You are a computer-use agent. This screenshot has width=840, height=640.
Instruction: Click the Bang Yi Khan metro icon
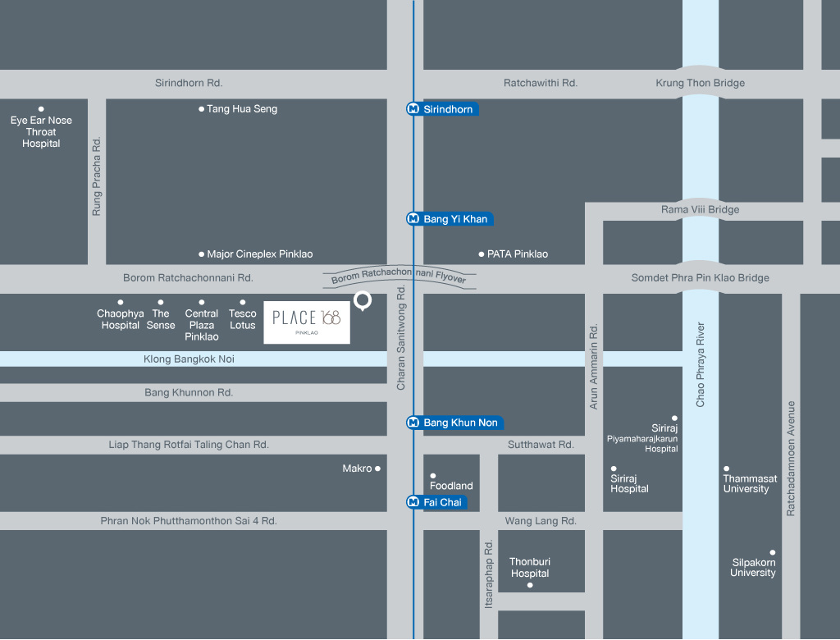(413, 219)
